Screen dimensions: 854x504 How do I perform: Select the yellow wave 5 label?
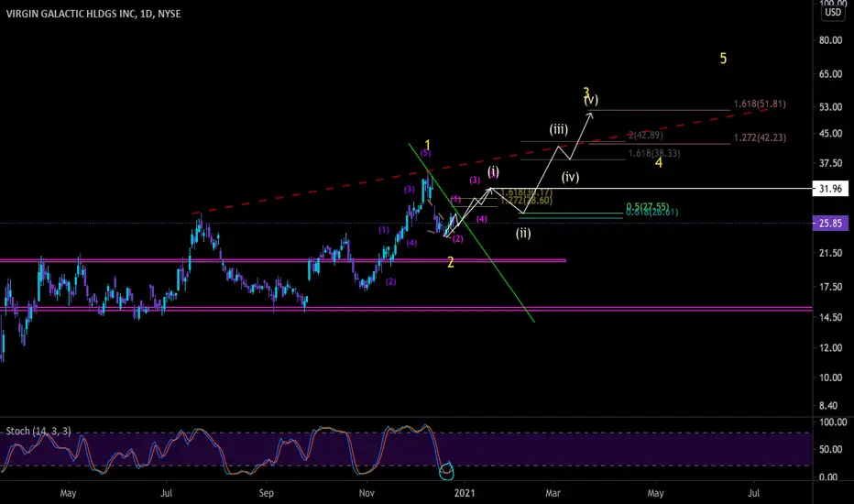tap(723, 59)
